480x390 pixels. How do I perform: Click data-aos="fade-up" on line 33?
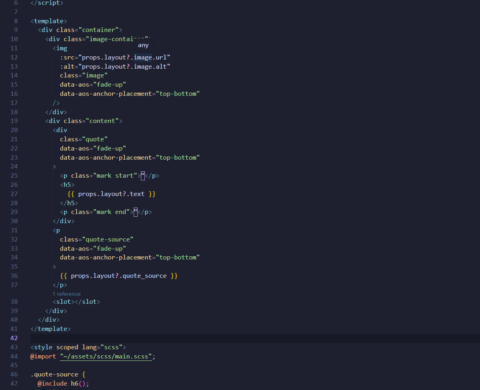point(93,249)
